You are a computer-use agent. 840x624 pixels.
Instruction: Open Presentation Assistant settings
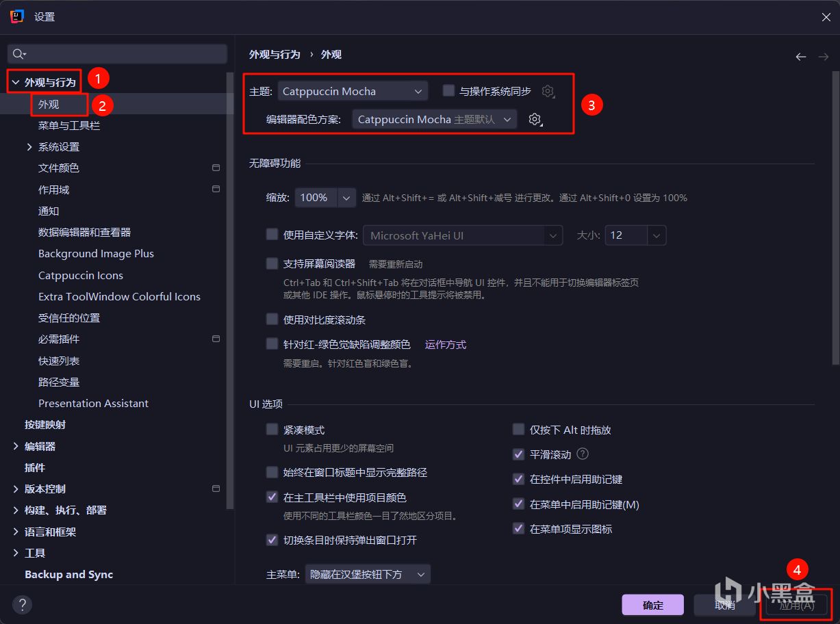click(x=93, y=403)
